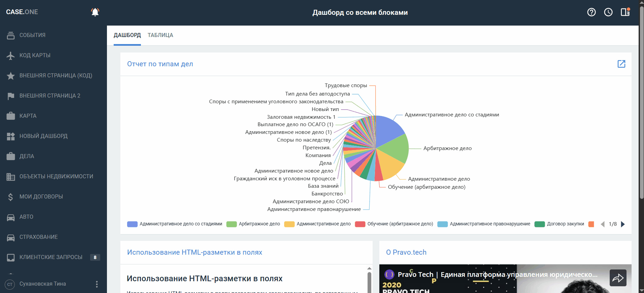Open the panel icon with orange dot
The image size is (644, 293).
click(x=625, y=12)
